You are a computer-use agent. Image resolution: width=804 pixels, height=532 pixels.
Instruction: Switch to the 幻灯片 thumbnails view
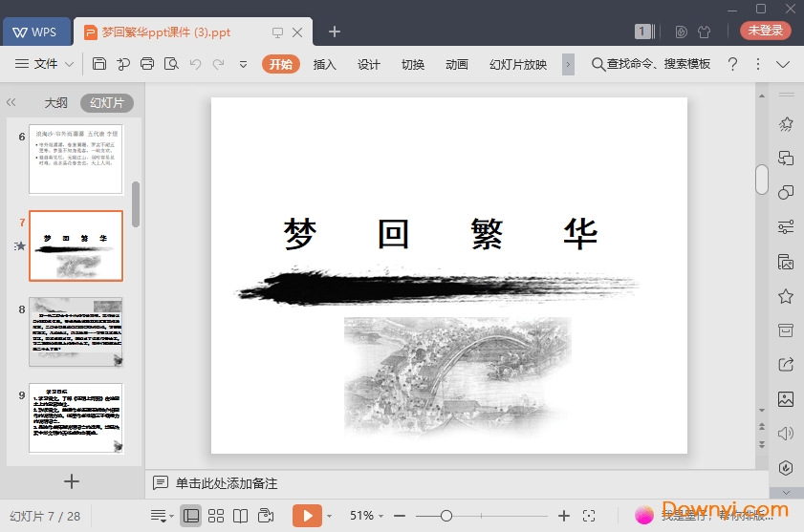click(x=107, y=102)
